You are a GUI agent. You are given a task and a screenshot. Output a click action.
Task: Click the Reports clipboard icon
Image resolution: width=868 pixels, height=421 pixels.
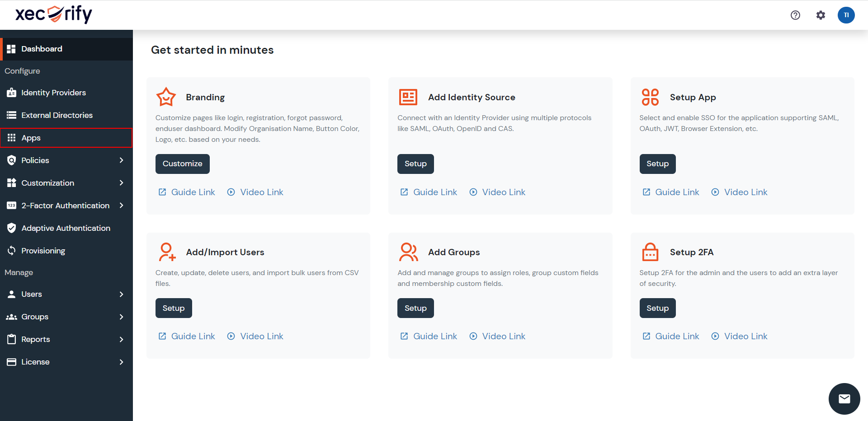click(x=11, y=339)
